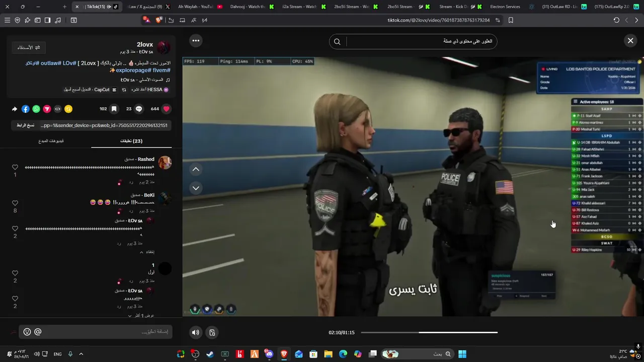
Task: Show hidden system tray icons
Action: (x=81, y=354)
